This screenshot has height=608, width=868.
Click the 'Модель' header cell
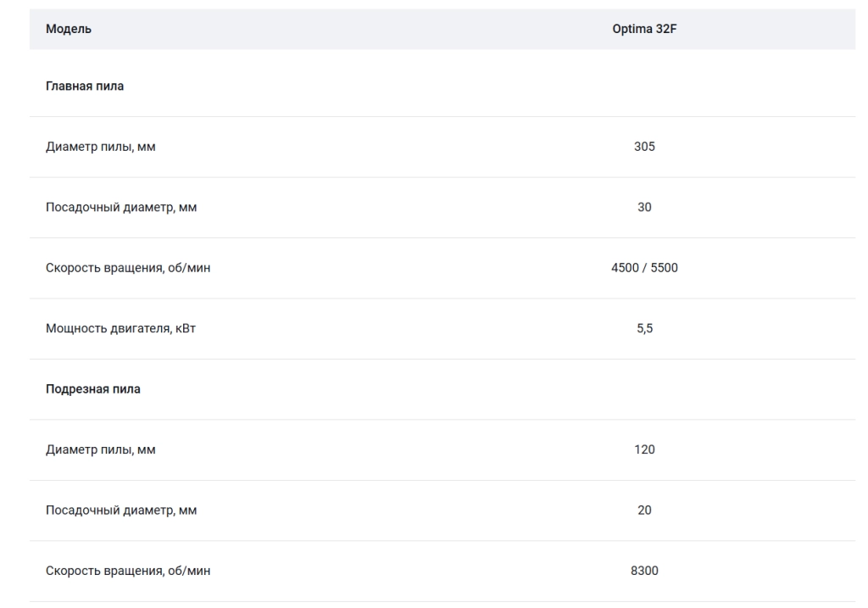68,29
